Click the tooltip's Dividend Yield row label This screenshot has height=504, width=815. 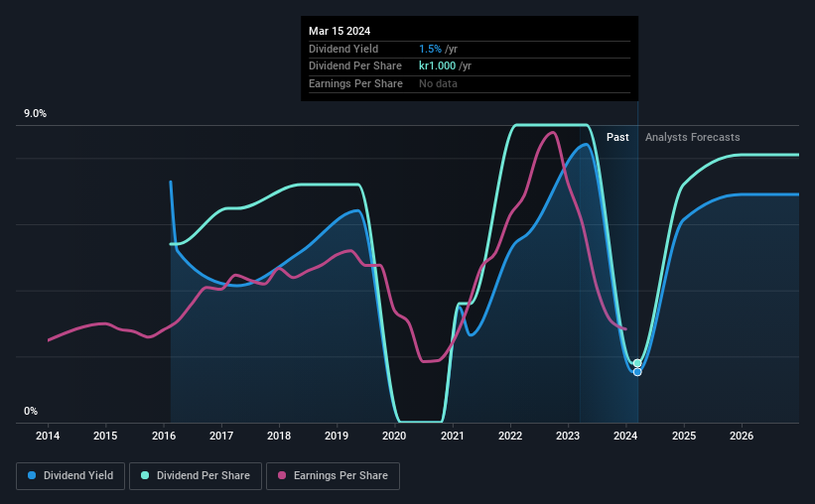(x=343, y=49)
